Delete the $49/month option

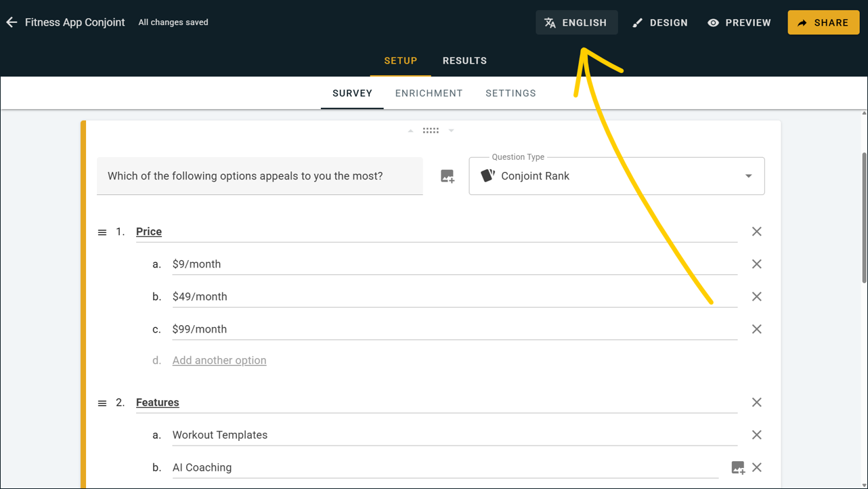click(x=756, y=296)
